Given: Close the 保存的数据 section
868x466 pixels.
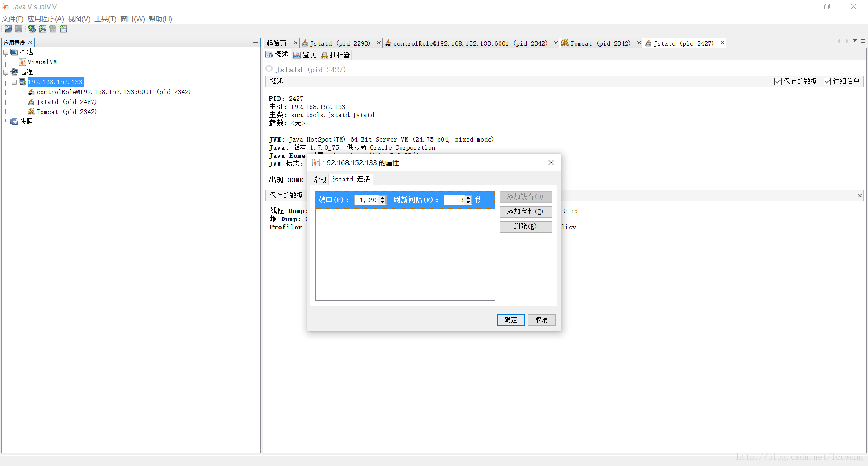Looking at the screenshot, I should 859,196.
